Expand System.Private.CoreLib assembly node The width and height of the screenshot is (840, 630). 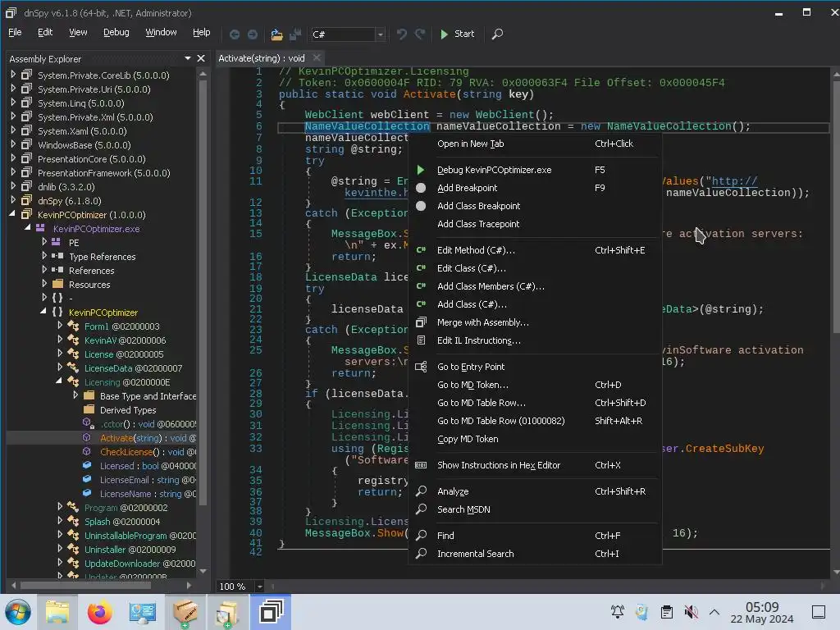(13, 75)
